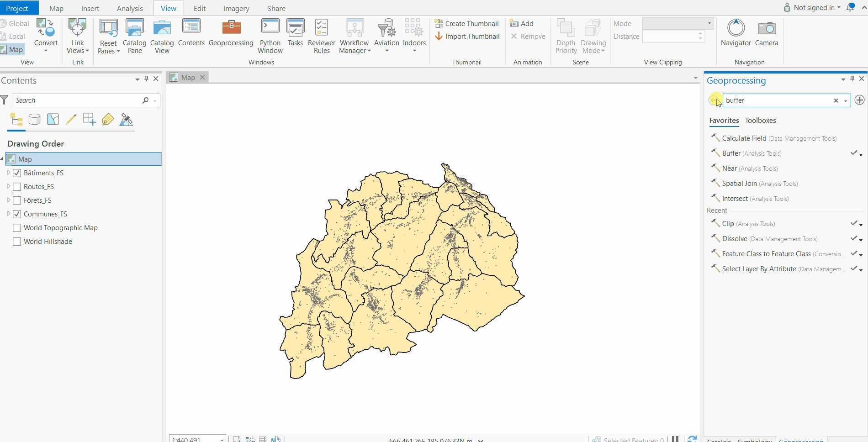Click the List By Editing pencil icon

[71, 120]
